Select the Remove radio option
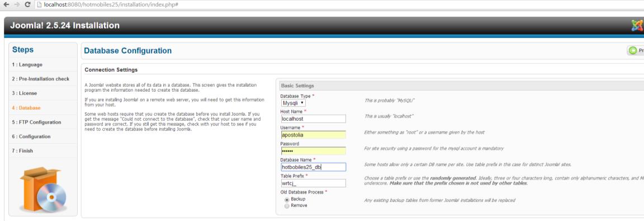Screen dimensions: 644x221 (x=287, y=205)
